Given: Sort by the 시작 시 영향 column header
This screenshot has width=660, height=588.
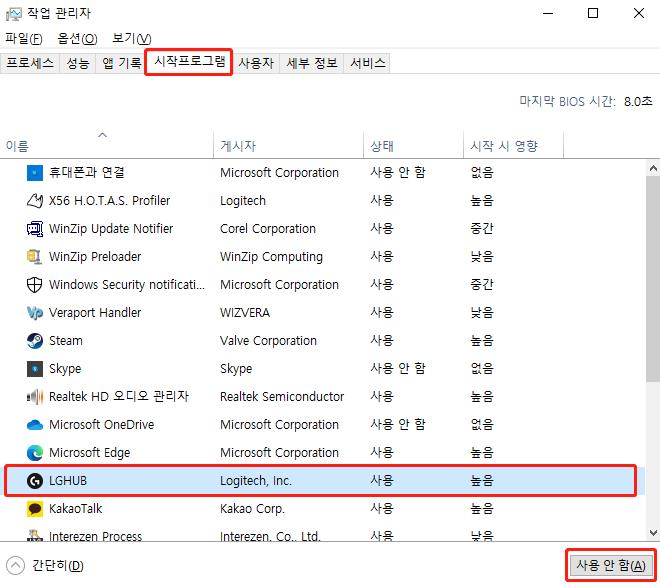Looking at the screenshot, I should tap(513, 146).
